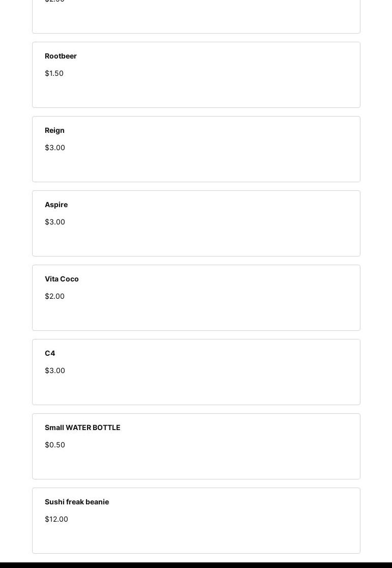Choose the Aspire item title
This screenshot has height=568, width=392.
[56, 205]
